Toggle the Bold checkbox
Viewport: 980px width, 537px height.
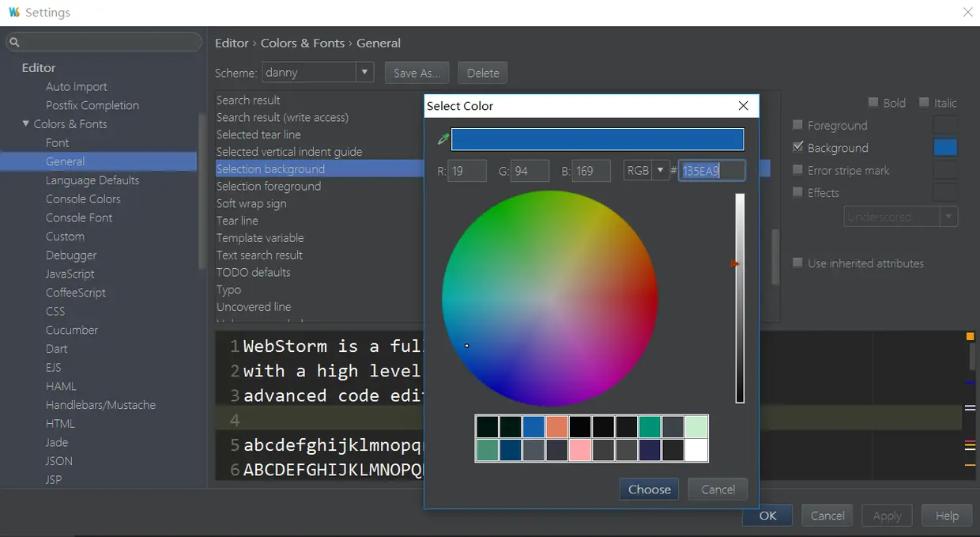tap(873, 102)
